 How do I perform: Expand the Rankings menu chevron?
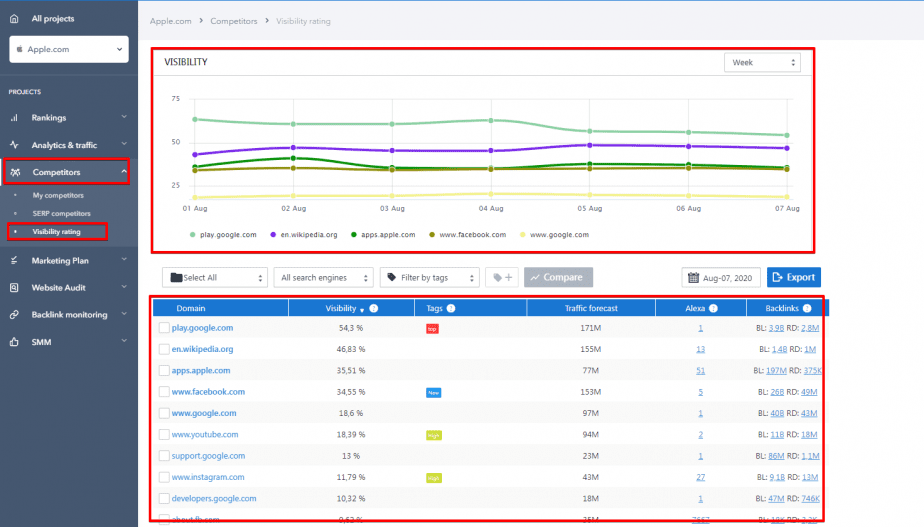tap(124, 117)
